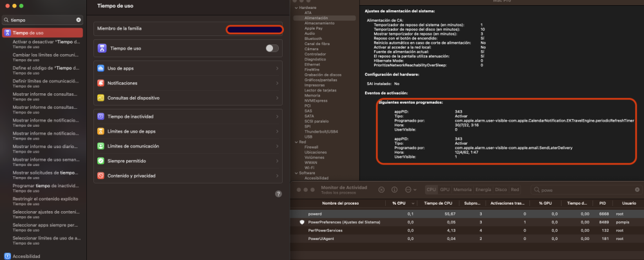
Task: Click the Accesibilidad sidebar icon
Action: point(7,256)
